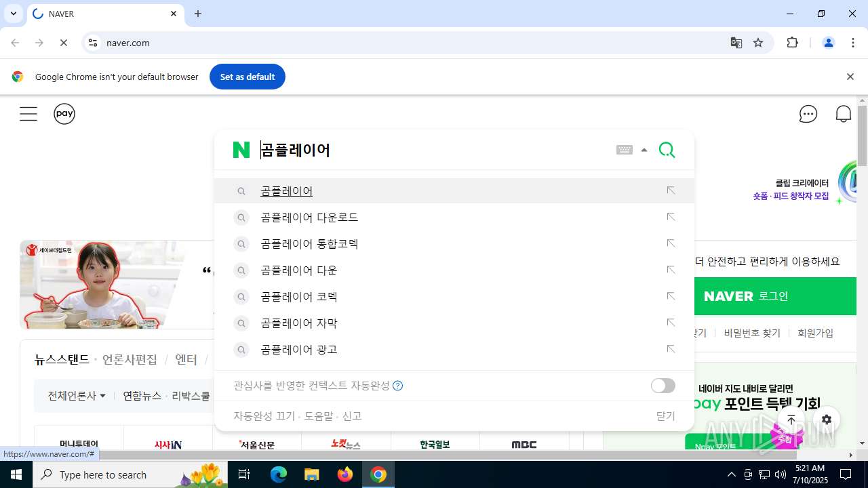Image resolution: width=868 pixels, height=488 pixels.
Task: Click 자동완성 끄기 to disable autocomplete
Action: [264, 416]
